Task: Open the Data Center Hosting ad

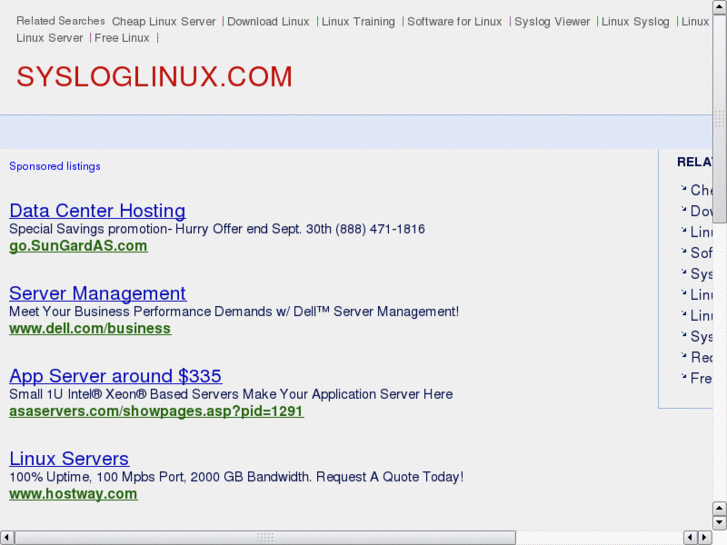Action: pyautogui.click(x=97, y=211)
